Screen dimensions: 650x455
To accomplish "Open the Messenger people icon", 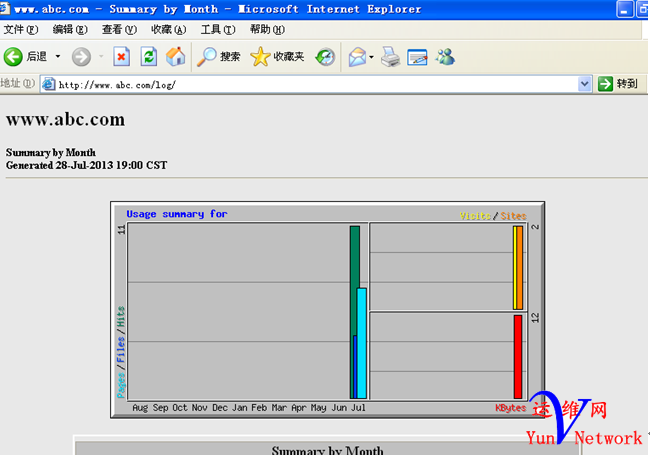I will 445,57.
